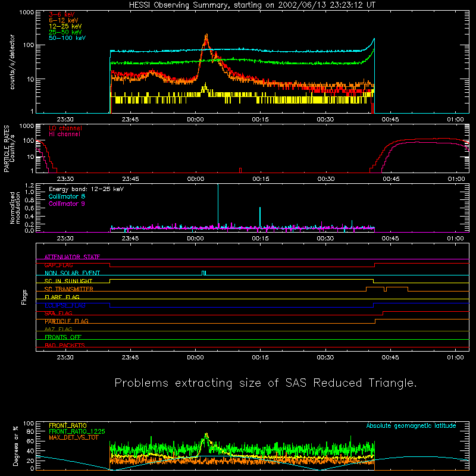The image size is (476, 476).
Task: Click the 23:30 tick label under the modulation plot
Action: click(65, 239)
